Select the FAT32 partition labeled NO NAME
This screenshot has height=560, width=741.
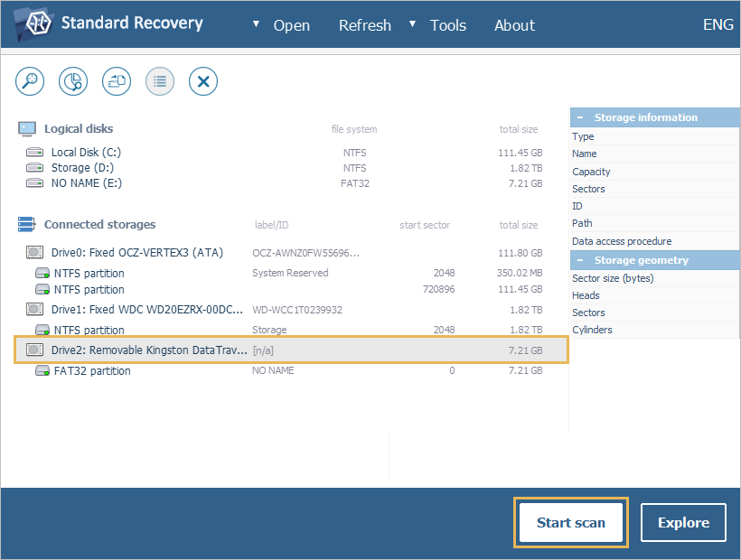coord(91,371)
